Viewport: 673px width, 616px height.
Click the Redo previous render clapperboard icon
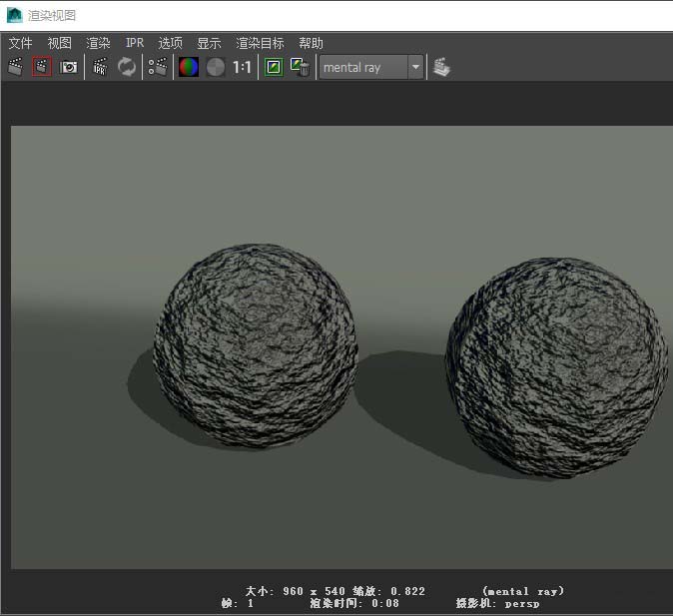[x=15, y=67]
